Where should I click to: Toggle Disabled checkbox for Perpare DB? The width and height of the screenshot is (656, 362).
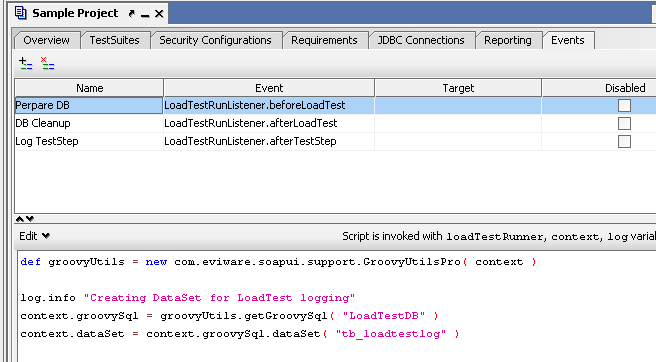[x=624, y=105]
